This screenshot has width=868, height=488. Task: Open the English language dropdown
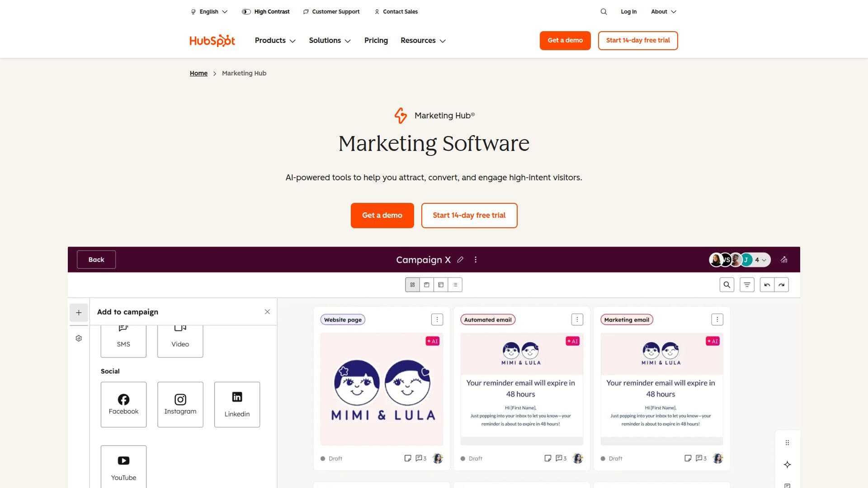(209, 12)
